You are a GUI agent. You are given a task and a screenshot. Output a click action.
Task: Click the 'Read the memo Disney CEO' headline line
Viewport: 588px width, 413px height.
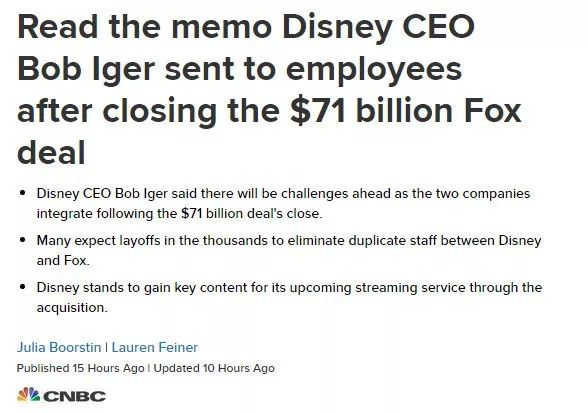click(x=246, y=26)
